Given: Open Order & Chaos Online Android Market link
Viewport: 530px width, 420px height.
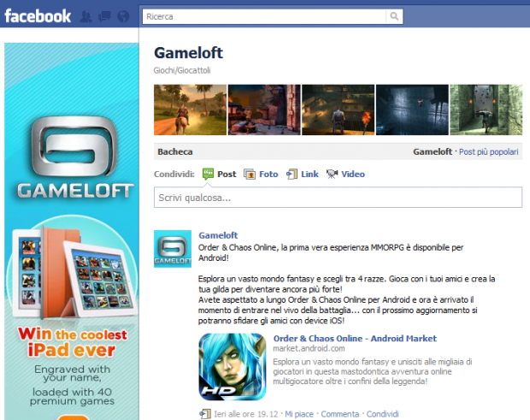Looking at the screenshot, I should click(x=355, y=339).
